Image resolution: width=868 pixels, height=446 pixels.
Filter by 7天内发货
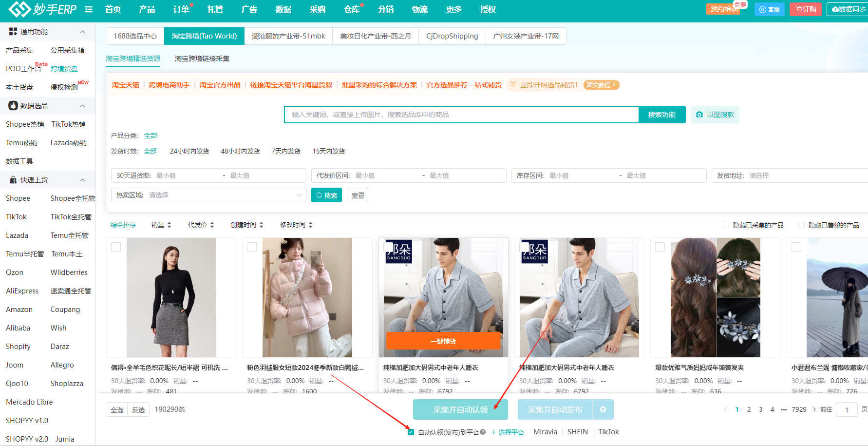286,151
